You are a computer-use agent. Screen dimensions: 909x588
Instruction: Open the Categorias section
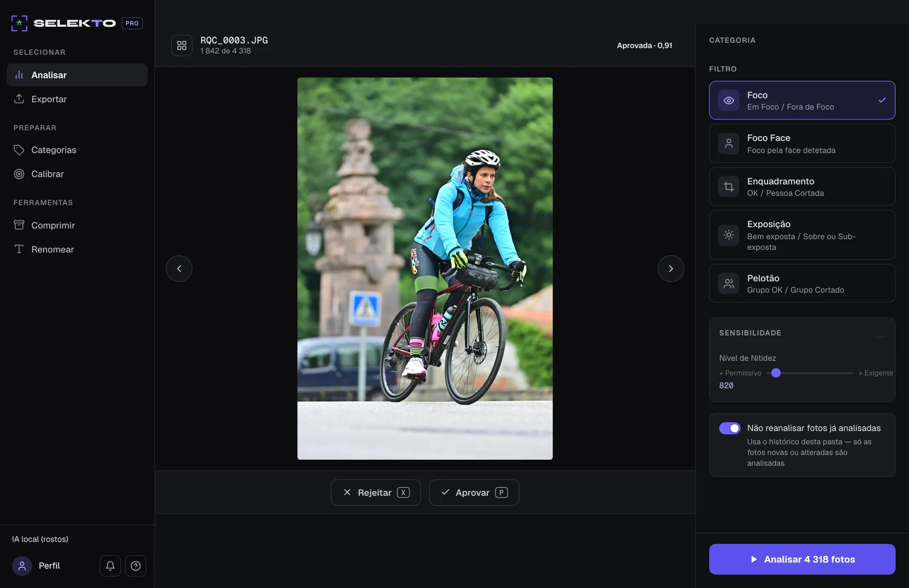click(x=77, y=150)
